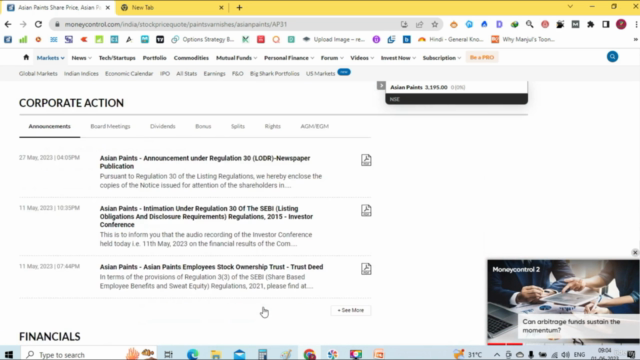This screenshot has width=640, height=360.
Task: Expand the Markets dropdown menu
Action: pyautogui.click(x=51, y=58)
